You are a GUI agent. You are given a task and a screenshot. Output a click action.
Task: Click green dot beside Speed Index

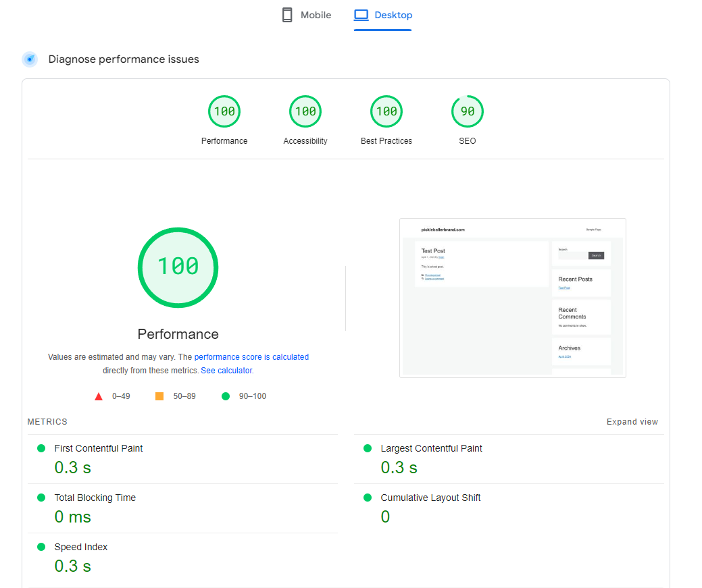coord(41,547)
